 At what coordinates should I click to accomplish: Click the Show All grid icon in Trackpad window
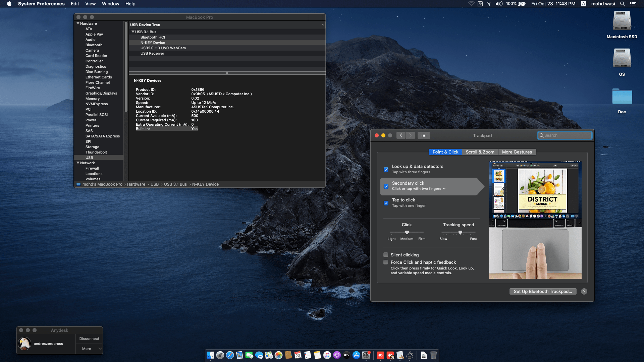[424, 135]
